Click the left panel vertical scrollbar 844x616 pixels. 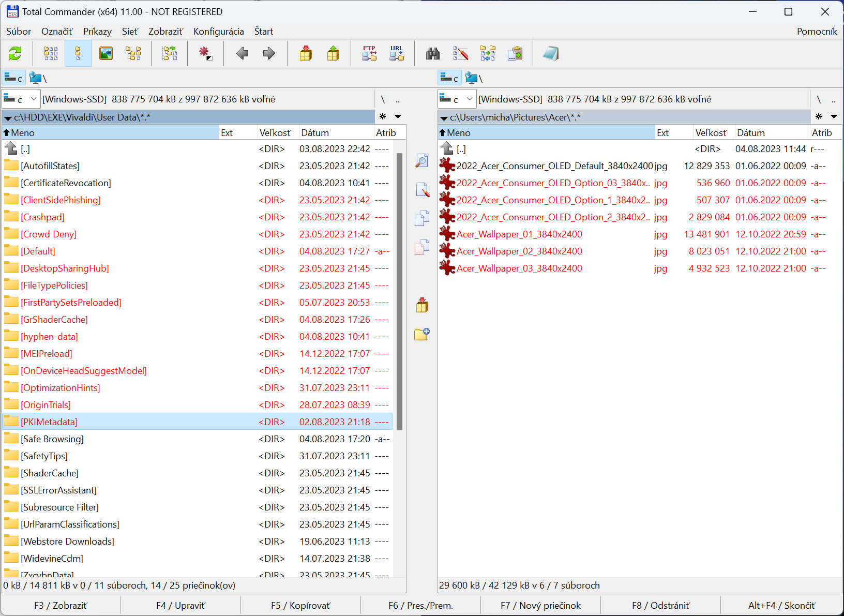coord(399,290)
